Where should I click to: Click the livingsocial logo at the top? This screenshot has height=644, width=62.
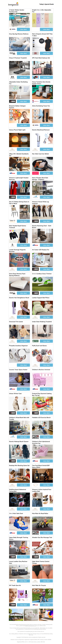point(13,4)
